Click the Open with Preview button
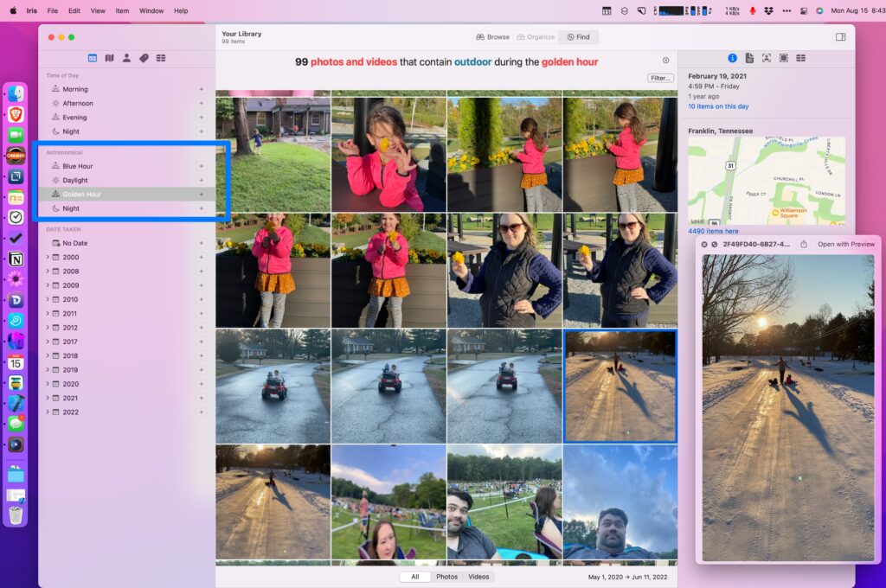The width and height of the screenshot is (886, 588). pos(846,244)
